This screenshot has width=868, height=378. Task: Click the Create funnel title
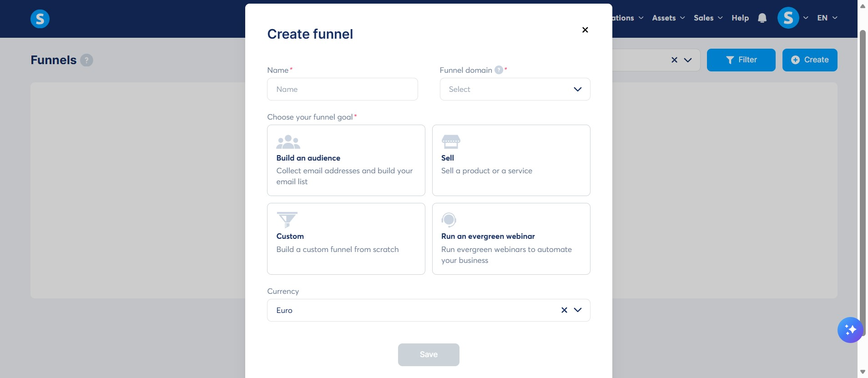(x=310, y=34)
